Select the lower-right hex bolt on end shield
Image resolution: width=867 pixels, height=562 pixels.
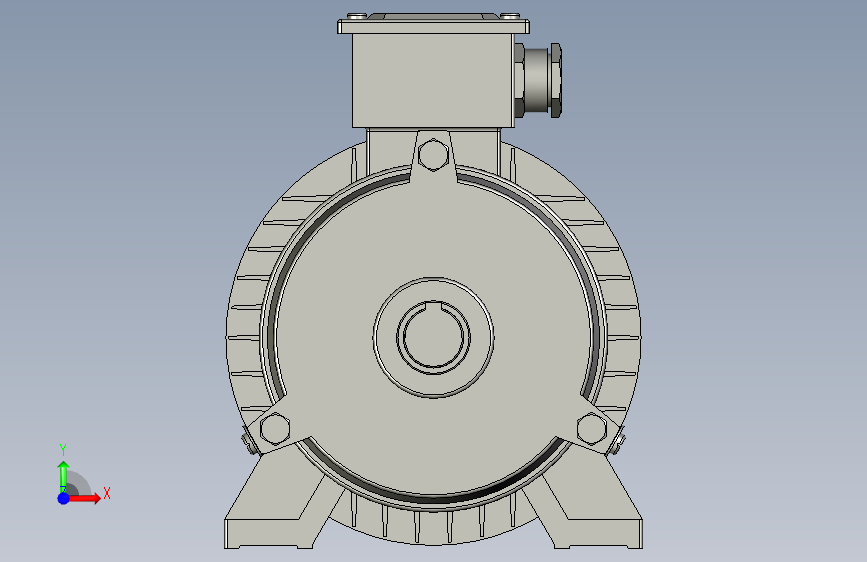[x=592, y=429]
